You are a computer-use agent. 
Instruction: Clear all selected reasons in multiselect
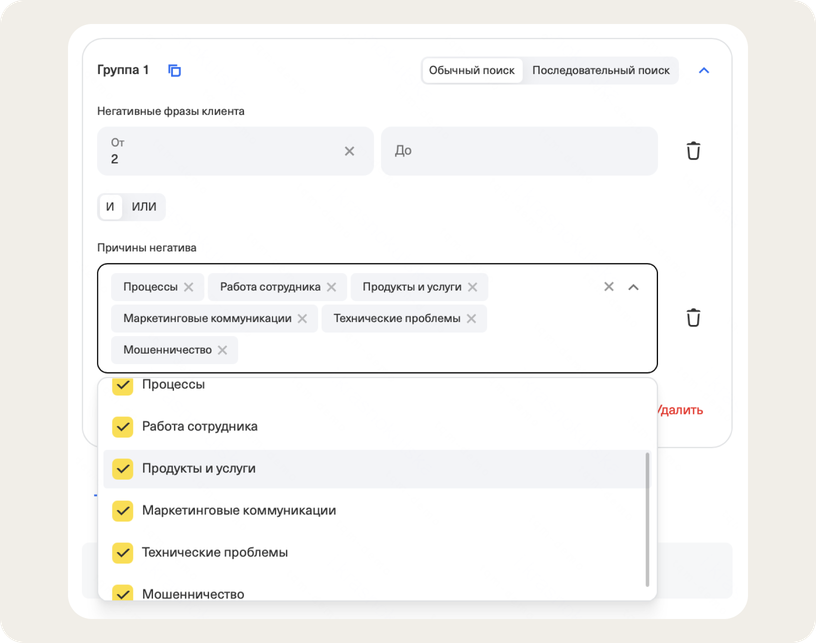608,287
